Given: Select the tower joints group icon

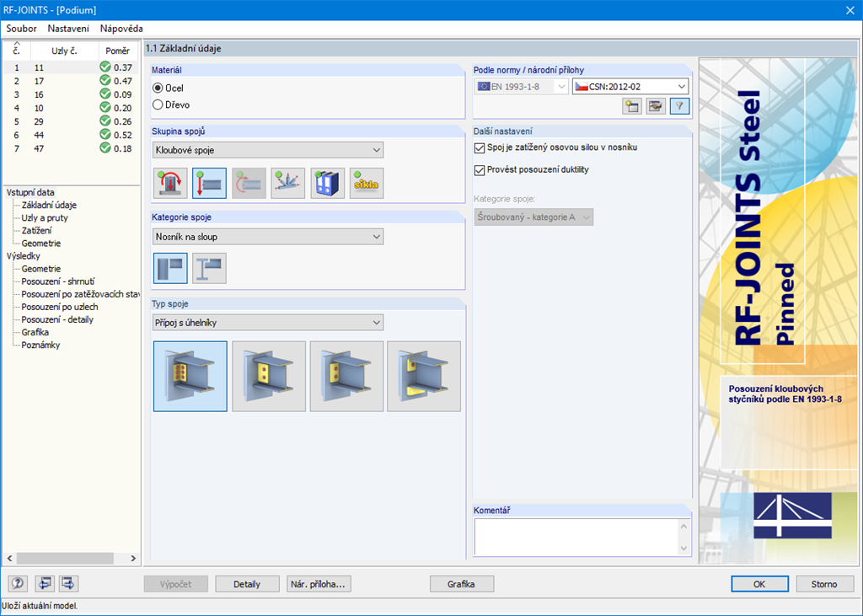Looking at the screenshot, I should [288, 184].
